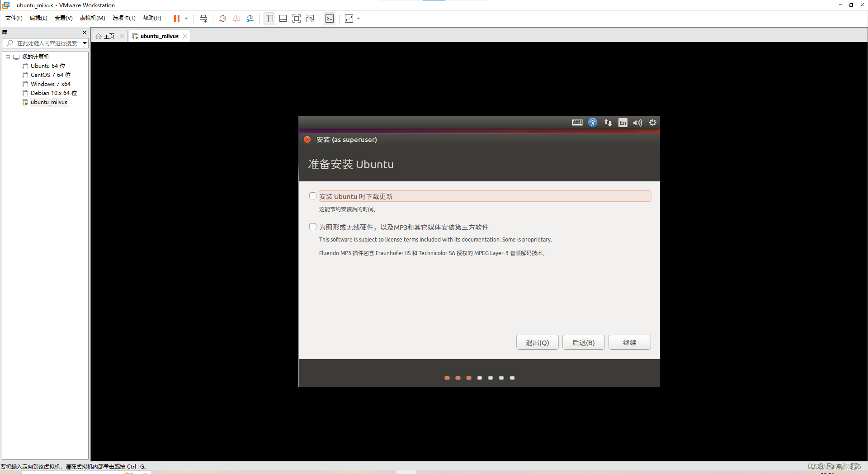Click the 继续 continue button

(x=630, y=342)
